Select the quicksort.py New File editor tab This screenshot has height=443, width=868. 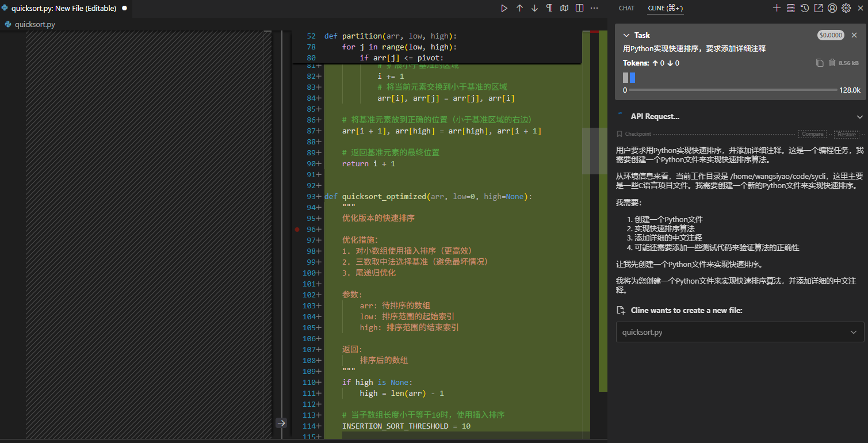[65, 8]
